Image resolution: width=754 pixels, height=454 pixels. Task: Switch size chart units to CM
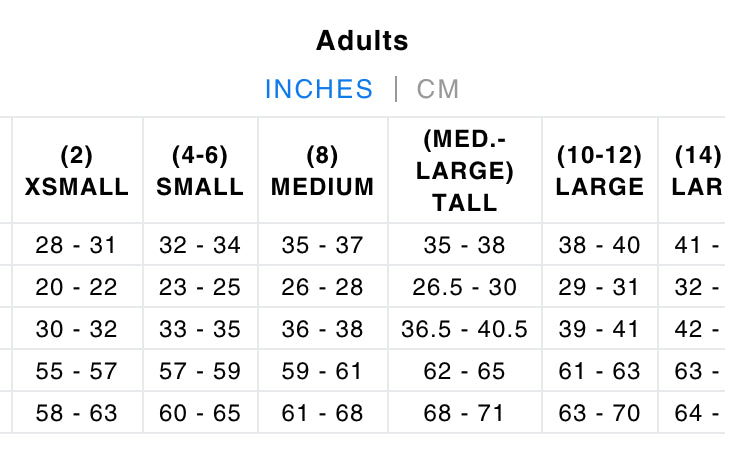point(438,89)
